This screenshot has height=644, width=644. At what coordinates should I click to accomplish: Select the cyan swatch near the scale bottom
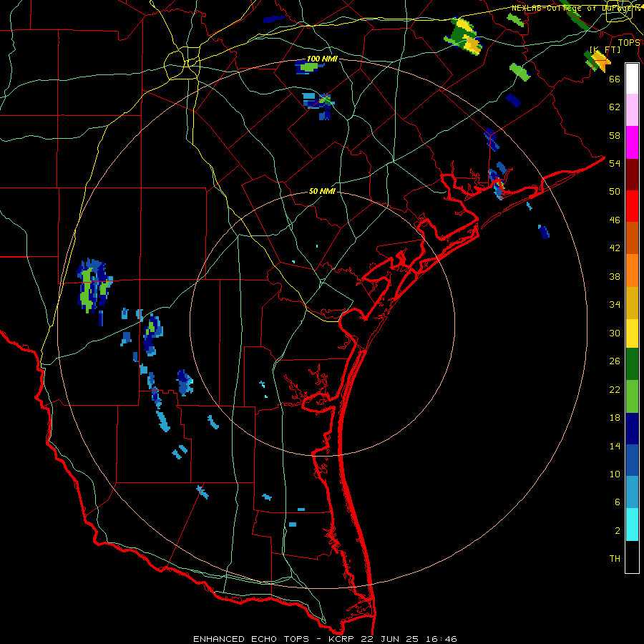coord(632,525)
